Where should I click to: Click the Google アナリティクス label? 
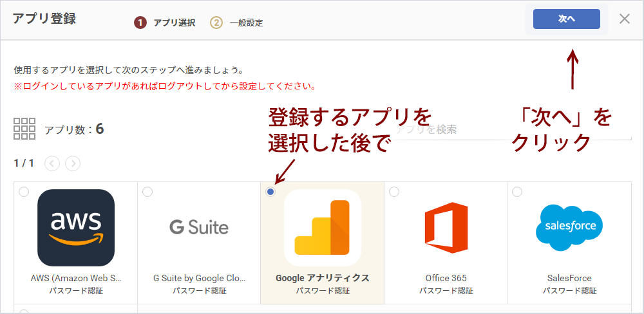click(323, 278)
